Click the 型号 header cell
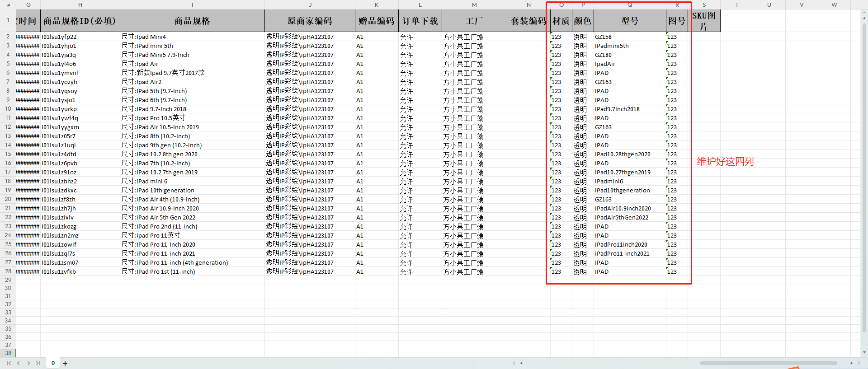The height and width of the screenshot is (369, 868). (x=630, y=21)
